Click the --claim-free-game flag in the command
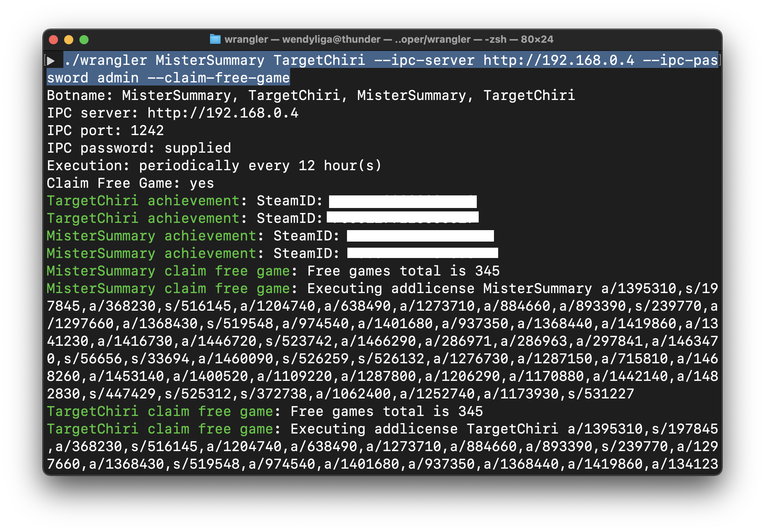The height and width of the screenshot is (532, 765). point(219,78)
